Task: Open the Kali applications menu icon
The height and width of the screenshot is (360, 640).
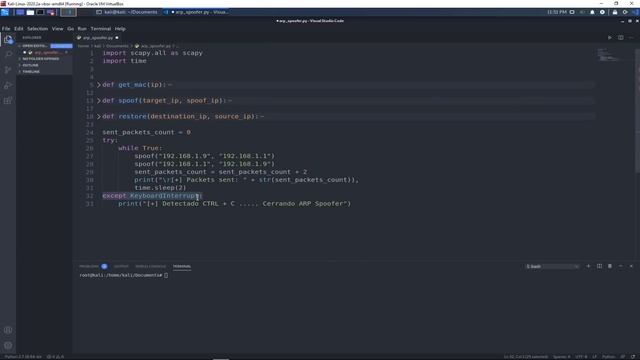Action: point(5,12)
